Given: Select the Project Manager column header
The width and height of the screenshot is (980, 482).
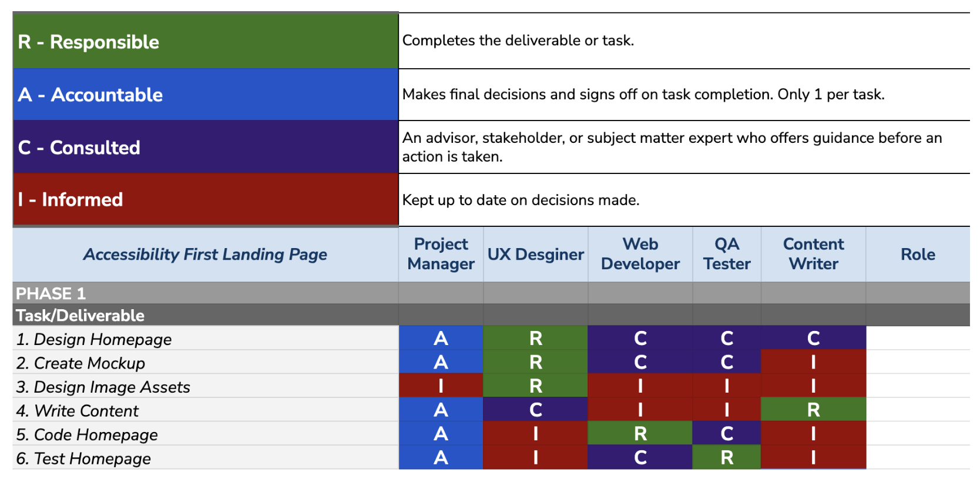Looking at the screenshot, I should [x=441, y=254].
